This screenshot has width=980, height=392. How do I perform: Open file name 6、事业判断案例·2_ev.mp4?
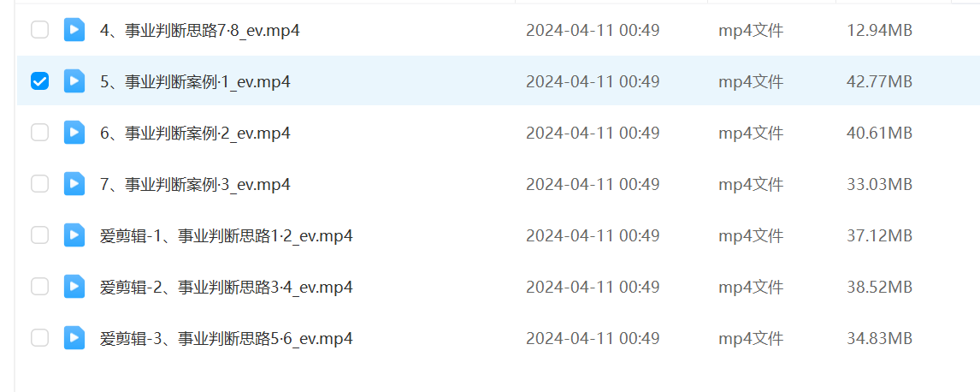click(195, 133)
